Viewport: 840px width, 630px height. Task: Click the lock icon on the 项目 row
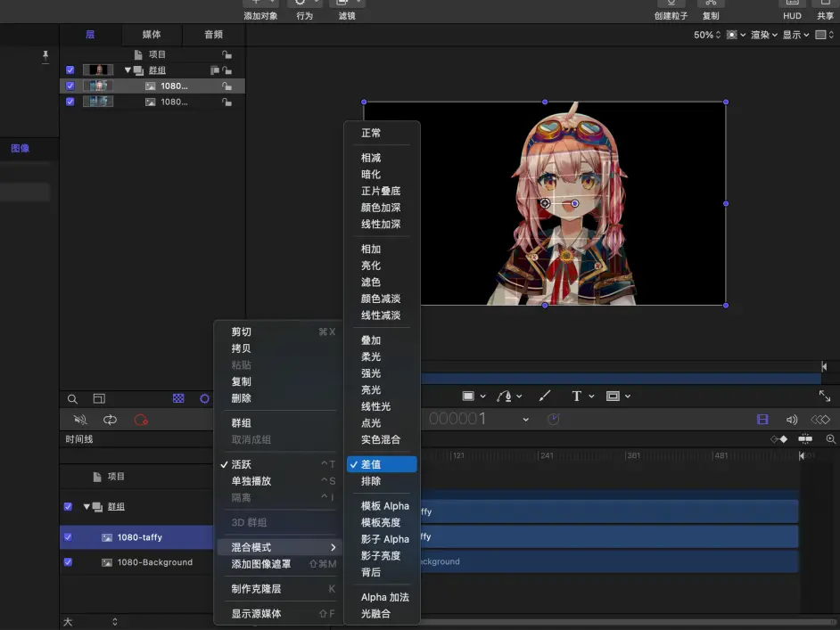click(x=227, y=54)
